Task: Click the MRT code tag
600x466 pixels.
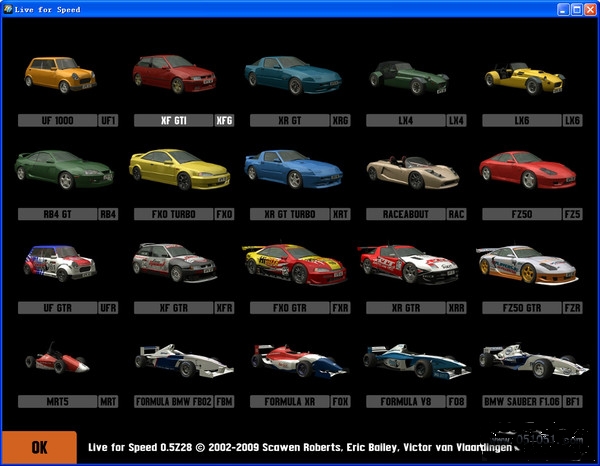Action: point(108,402)
